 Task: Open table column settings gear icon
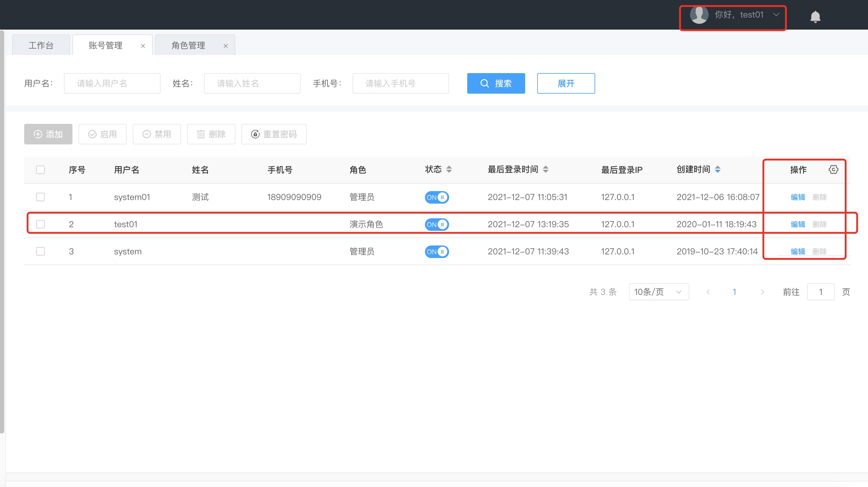[x=833, y=169]
